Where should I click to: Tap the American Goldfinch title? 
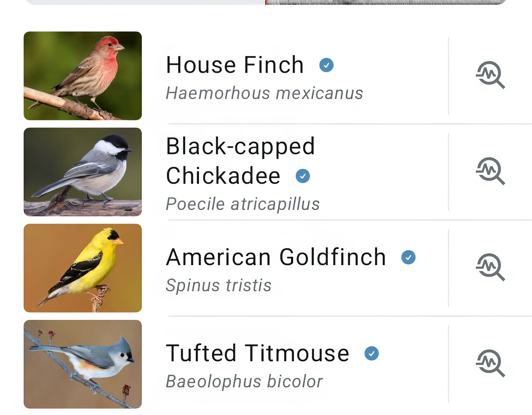tap(276, 257)
